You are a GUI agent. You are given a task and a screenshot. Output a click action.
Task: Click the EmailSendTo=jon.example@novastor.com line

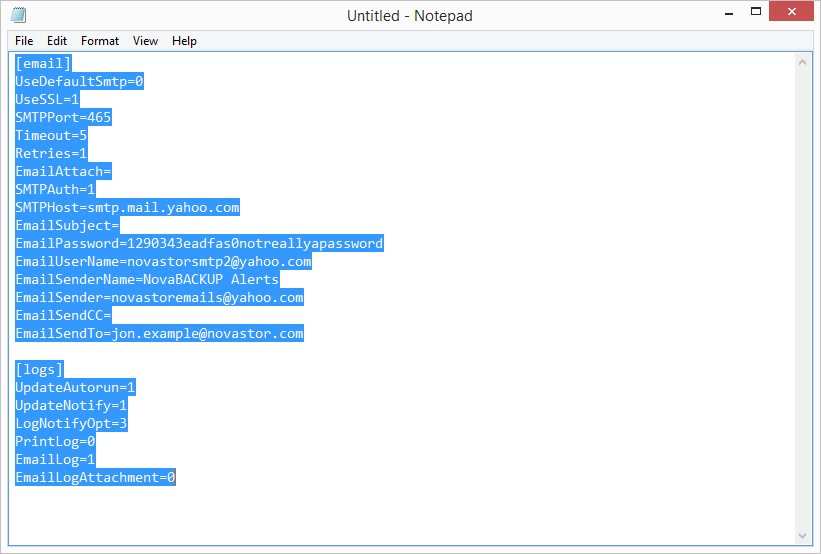point(159,333)
